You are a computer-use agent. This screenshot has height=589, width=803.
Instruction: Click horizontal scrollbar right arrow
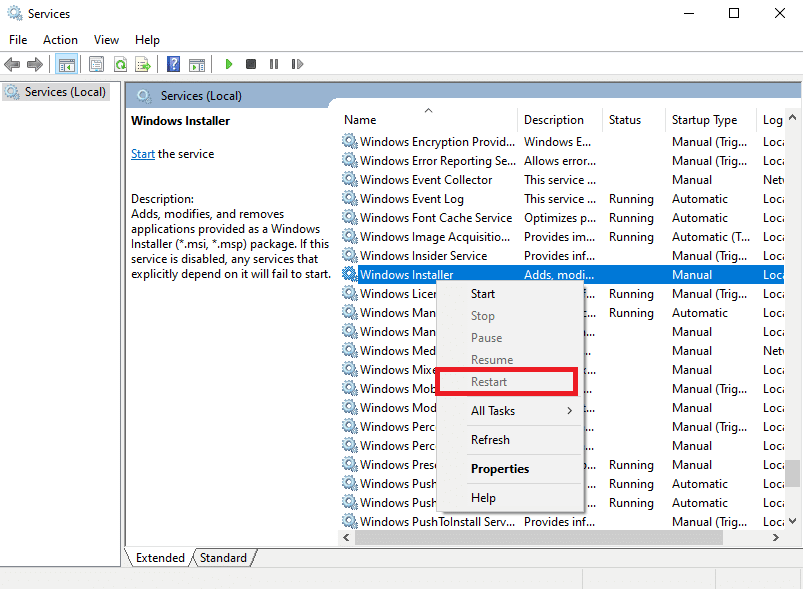(776, 537)
